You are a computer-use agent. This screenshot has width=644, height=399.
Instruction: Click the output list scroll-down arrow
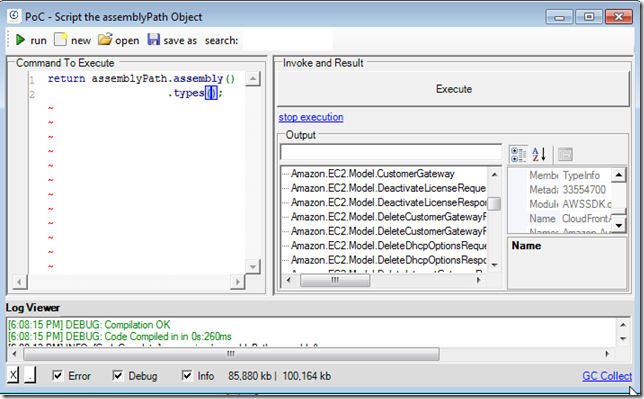(x=494, y=265)
